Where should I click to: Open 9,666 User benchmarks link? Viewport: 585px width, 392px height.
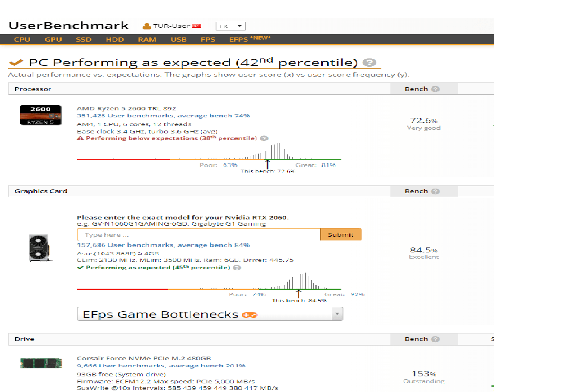(161, 366)
